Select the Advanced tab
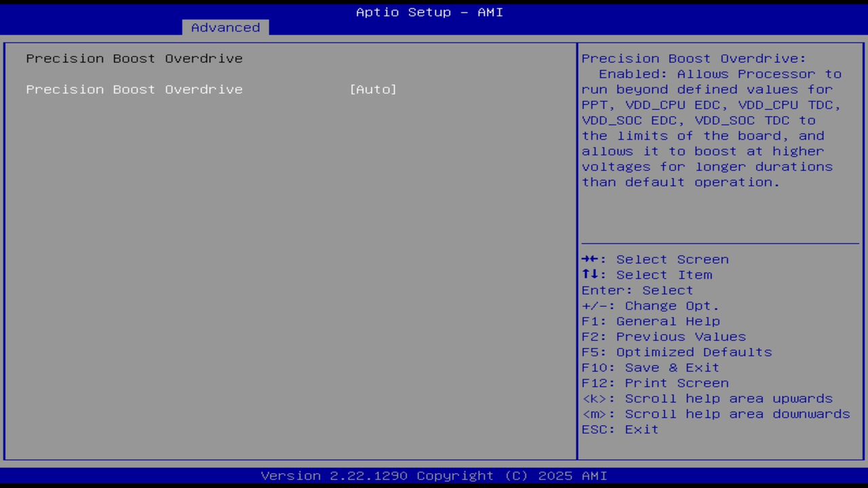868x488 pixels. coord(224,27)
